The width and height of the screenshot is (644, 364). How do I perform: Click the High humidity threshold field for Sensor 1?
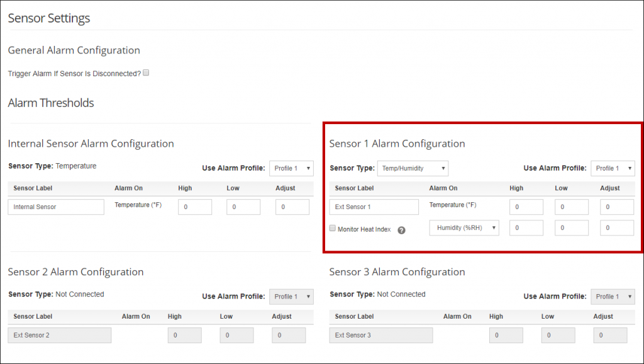coord(526,228)
